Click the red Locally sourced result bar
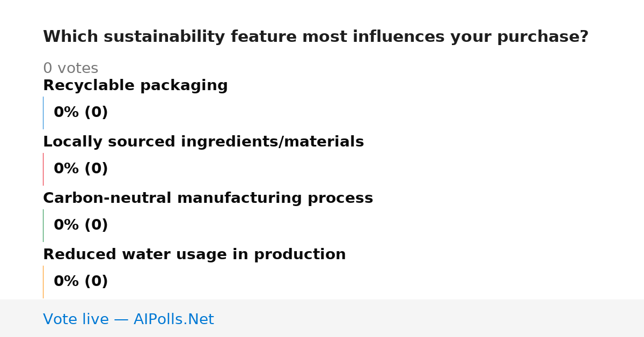This screenshot has width=644, height=337. pyautogui.click(x=43, y=169)
